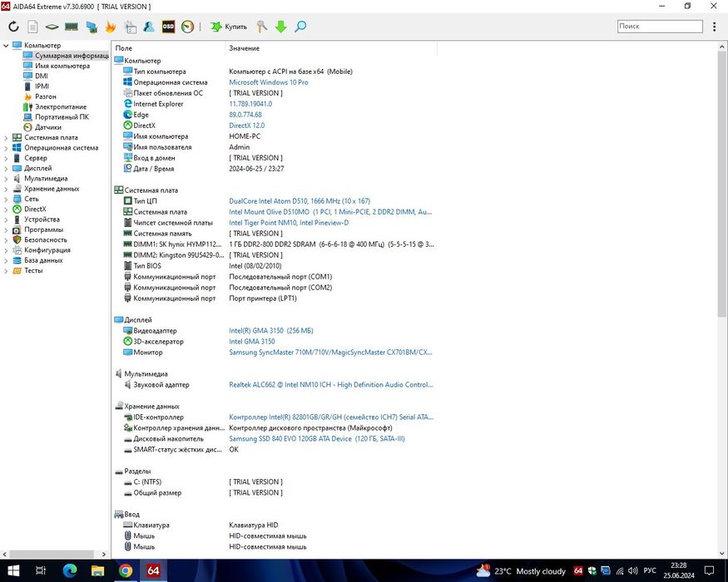This screenshot has width=728, height=582.
Task: Click into the Поиск search field
Action: (660, 26)
